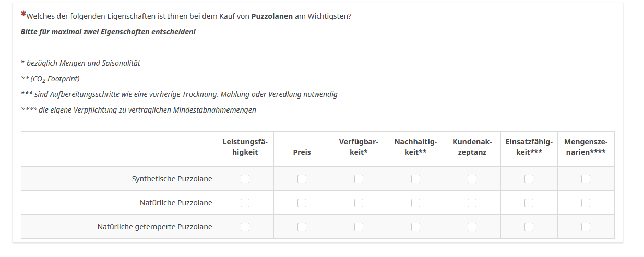Tick Mengenszenarien for Natürliche getemperte Puzzolane
Screen dimensions: 644x257
pos(586,227)
